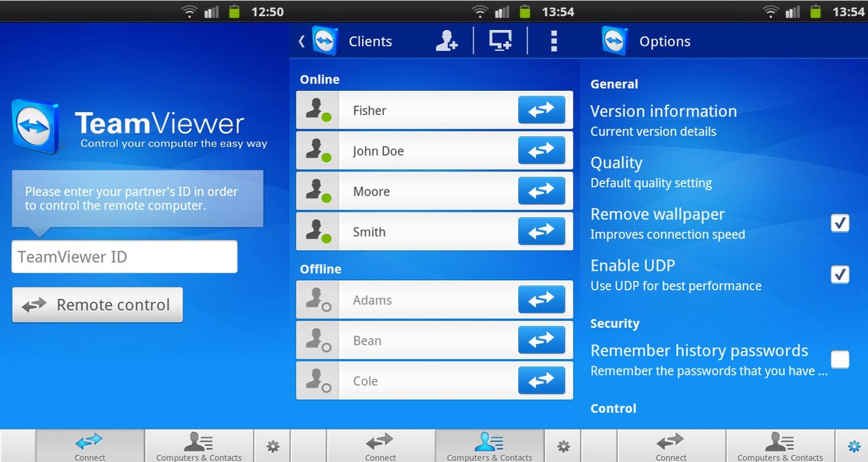Tap the highlighted gear on Options screen
This screenshot has height=462, width=868.
(x=853, y=446)
